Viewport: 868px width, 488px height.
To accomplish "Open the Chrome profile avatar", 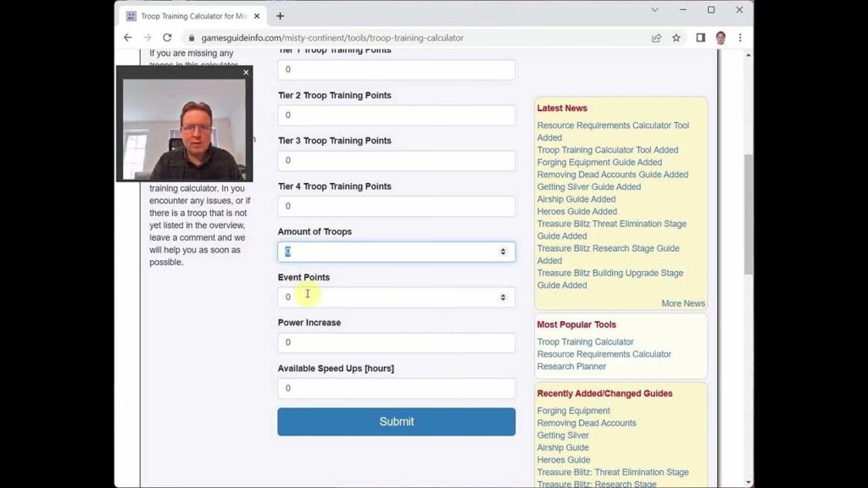I will point(721,38).
